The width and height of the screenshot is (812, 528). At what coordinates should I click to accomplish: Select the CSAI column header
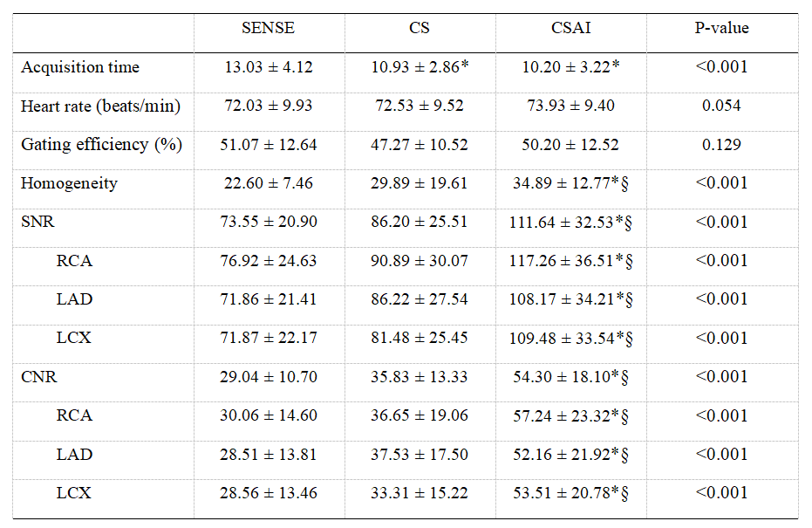[x=570, y=28]
